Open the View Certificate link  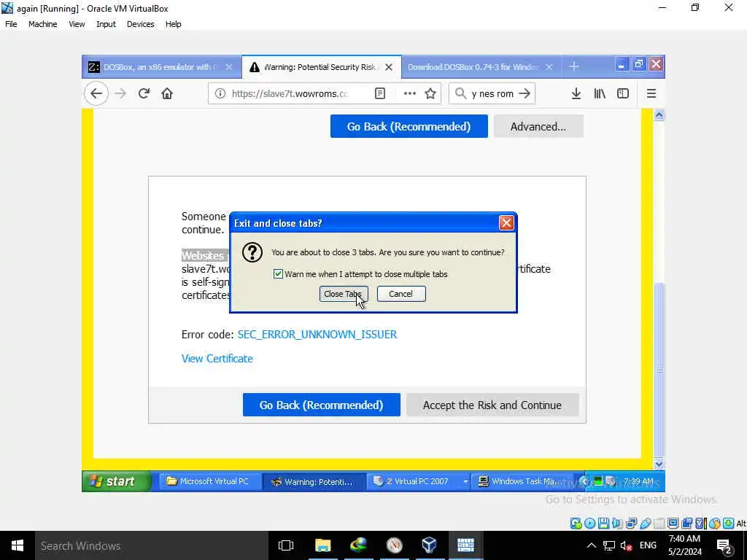[x=217, y=358]
